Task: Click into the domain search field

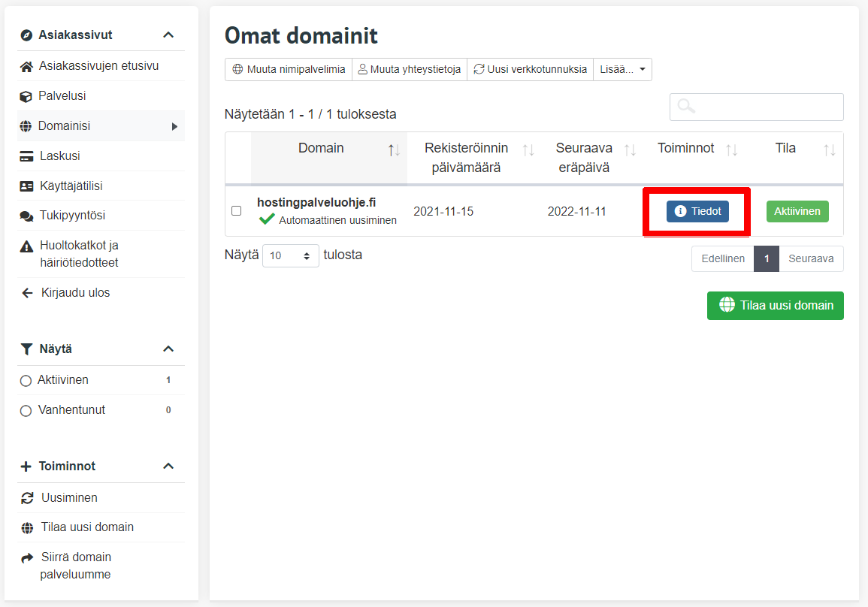Action: [756, 107]
